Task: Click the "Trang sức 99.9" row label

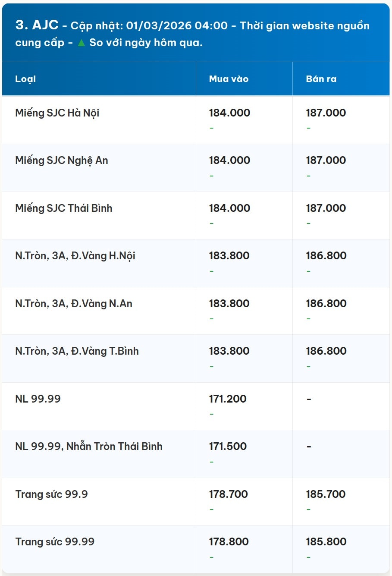Action: pos(51,494)
